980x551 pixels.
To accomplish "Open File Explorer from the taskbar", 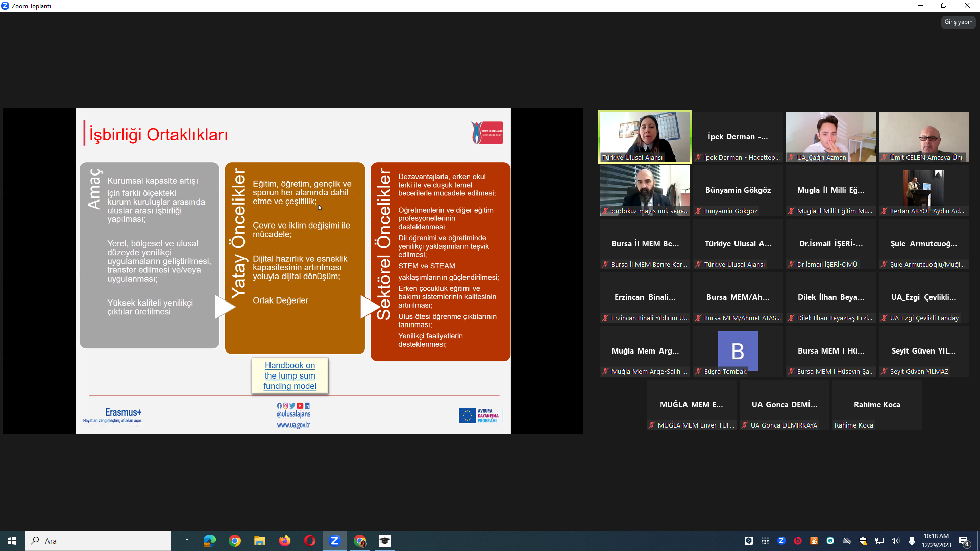I will (259, 541).
